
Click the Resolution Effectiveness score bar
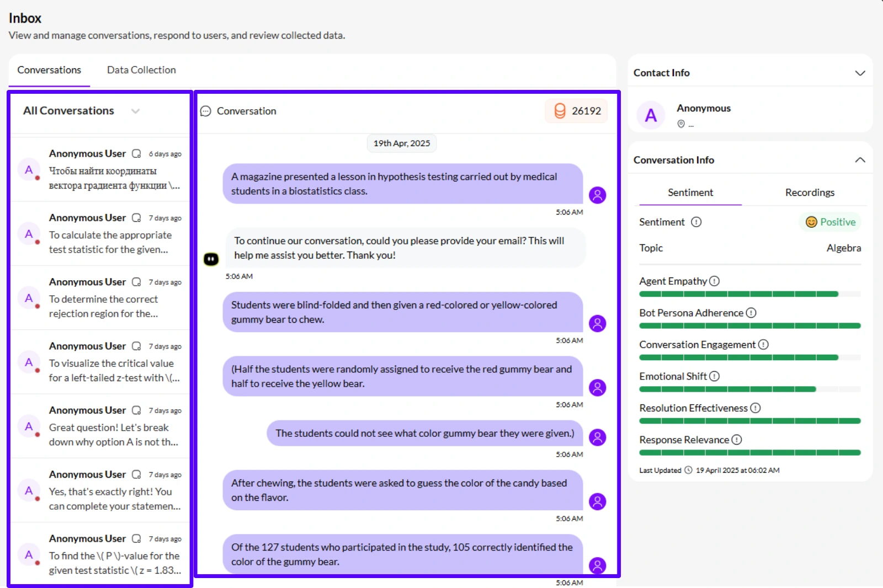tap(750, 421)
